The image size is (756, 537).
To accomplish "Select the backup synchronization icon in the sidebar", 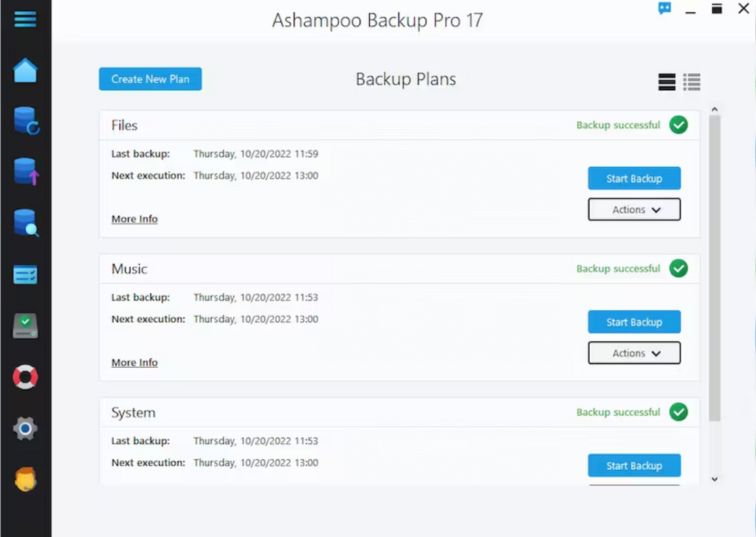I will coord(25,120).
